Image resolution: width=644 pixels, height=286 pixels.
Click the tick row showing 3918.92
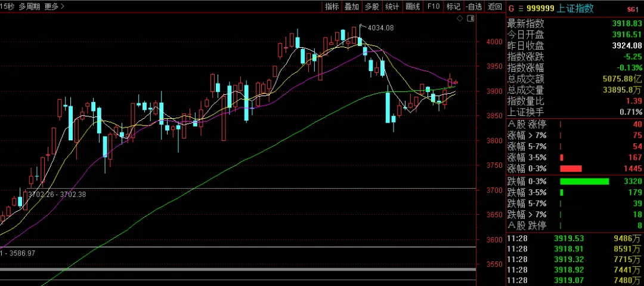click(x=575, y=270)
